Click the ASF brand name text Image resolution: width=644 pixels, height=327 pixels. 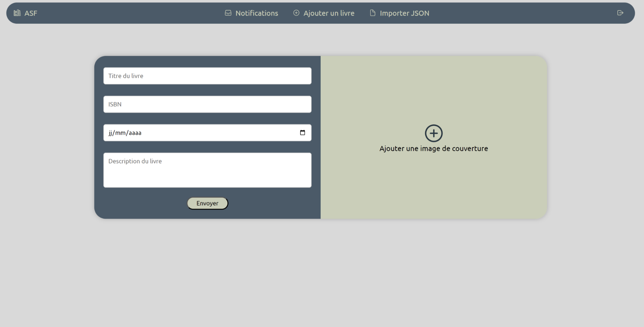[x=31, y=13]
